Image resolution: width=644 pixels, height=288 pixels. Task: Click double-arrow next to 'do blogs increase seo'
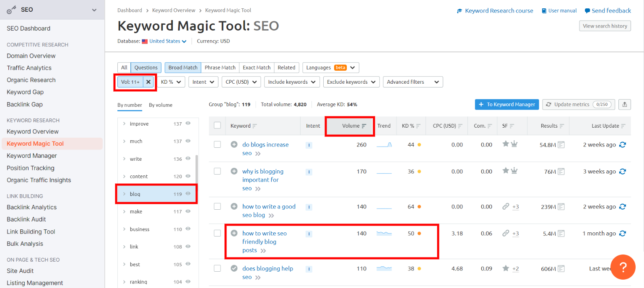[257, 154]
